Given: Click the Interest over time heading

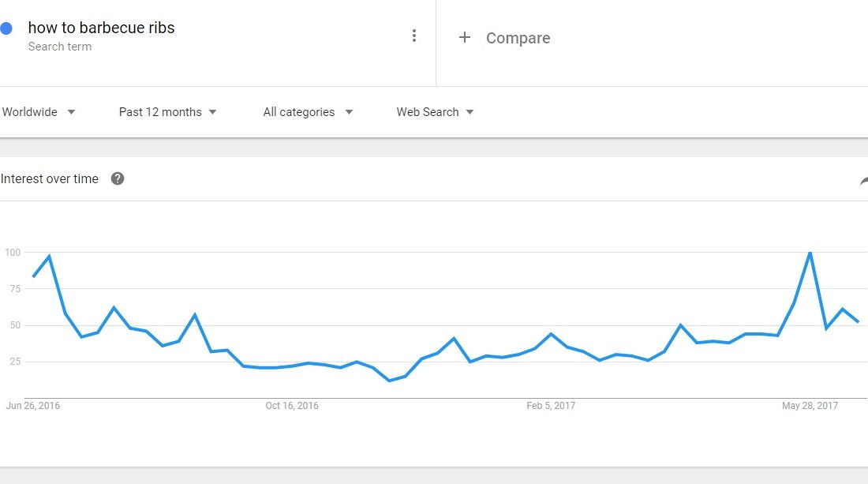Looking at the screenshot, I should point(49,179).
